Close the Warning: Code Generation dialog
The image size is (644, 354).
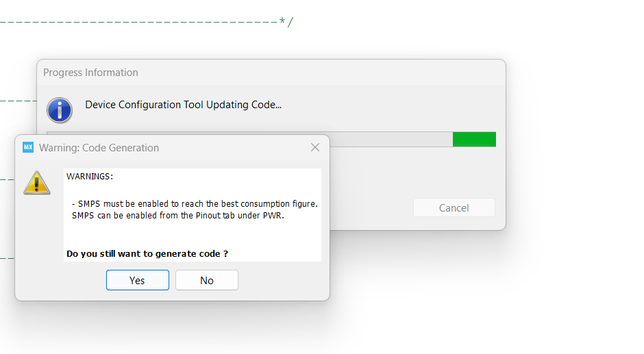[x=315, y=147]
